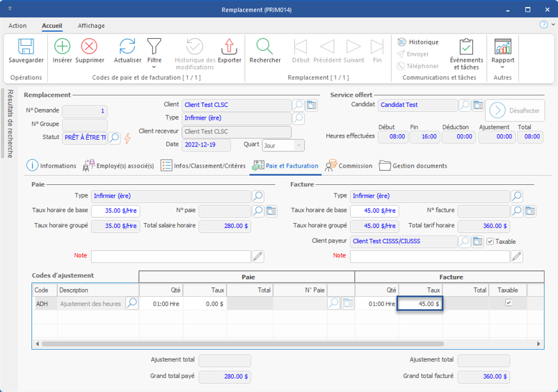Click the Désaffecter button

[x=516, y=110]
